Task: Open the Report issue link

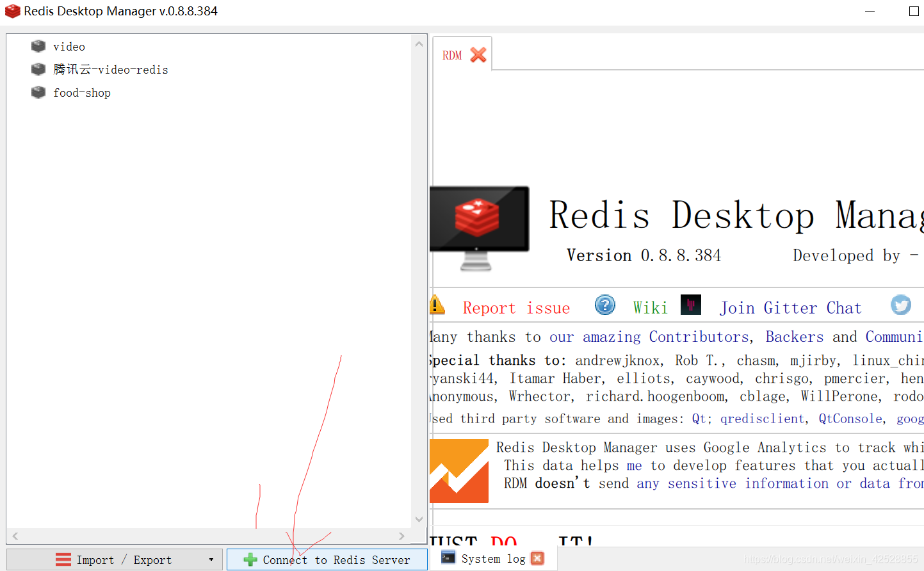Action: tap(516, 307)
